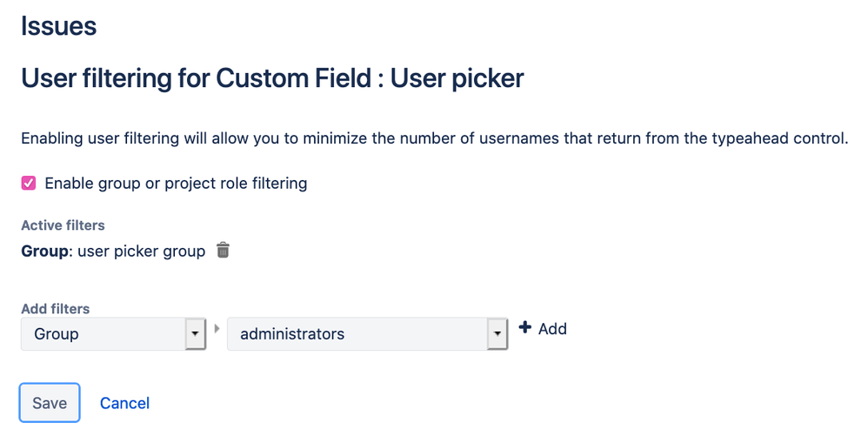
Task: Disable group or project role filtering checkbox
Action: [29, 184]
